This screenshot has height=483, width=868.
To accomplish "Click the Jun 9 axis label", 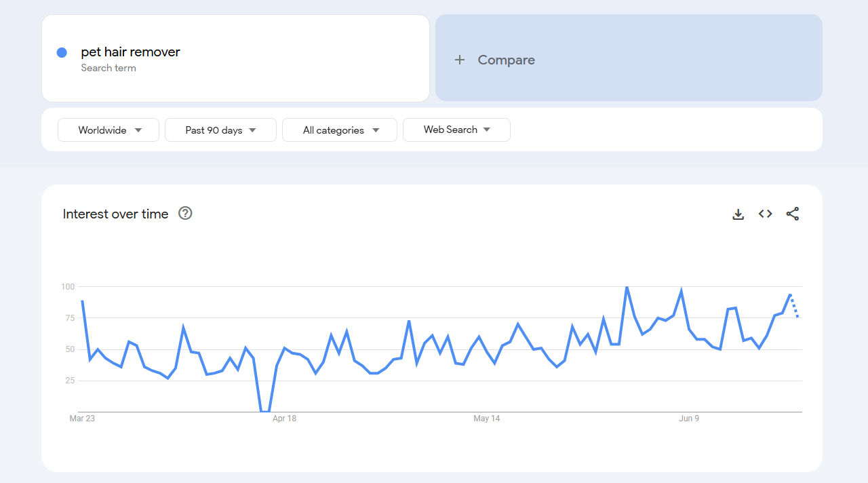I will pyautogui.click(x=688, y=419).
